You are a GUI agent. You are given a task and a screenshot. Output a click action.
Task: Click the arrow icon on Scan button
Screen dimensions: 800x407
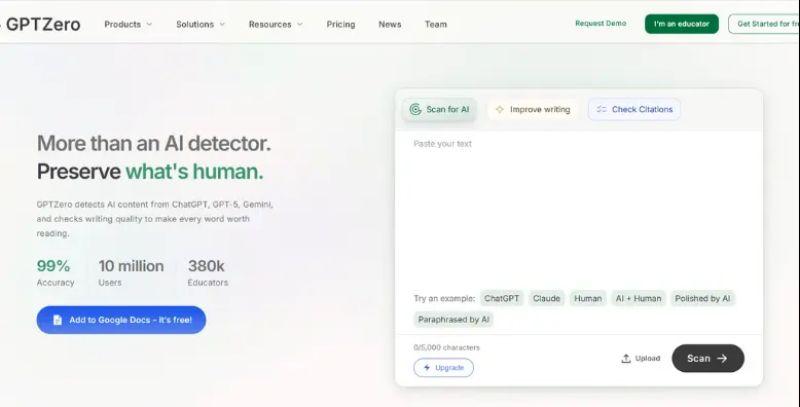pos(722,359)
